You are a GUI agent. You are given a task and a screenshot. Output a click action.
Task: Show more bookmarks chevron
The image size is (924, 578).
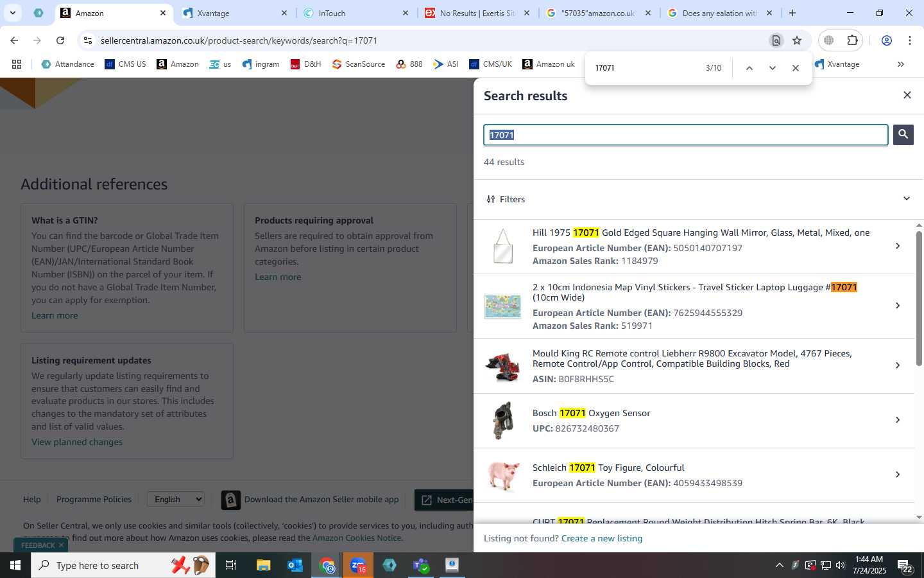[901, 64]
